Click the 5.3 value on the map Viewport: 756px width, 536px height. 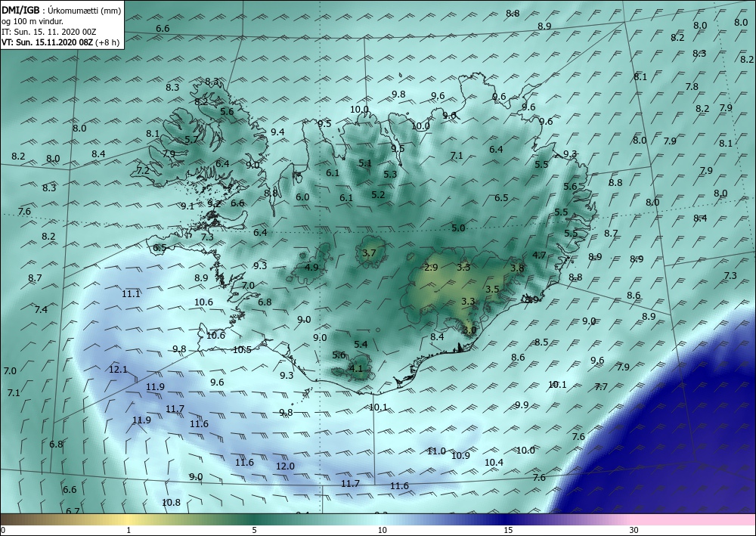point(390,174)
